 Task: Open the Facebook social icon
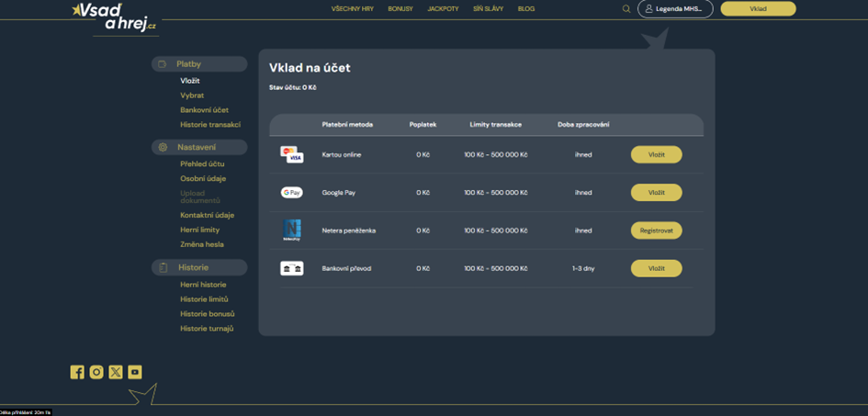coord(77,372)
